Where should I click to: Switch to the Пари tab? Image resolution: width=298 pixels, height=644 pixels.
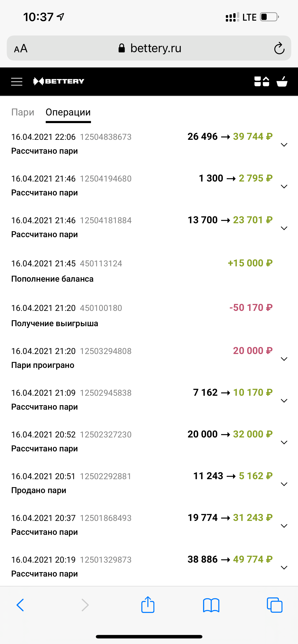click(23, 112)
